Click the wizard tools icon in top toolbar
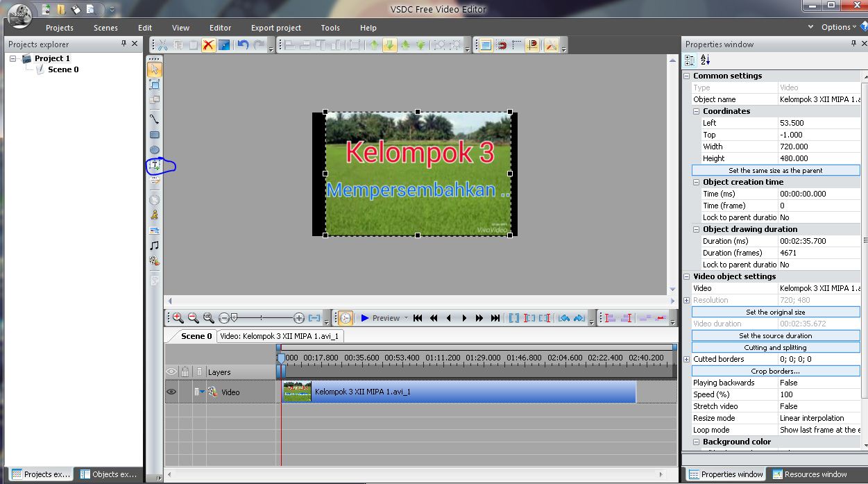Screen dimensions: 868x484 (x=551, y=45)
